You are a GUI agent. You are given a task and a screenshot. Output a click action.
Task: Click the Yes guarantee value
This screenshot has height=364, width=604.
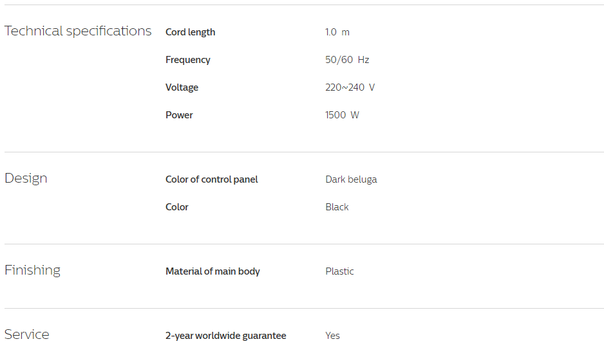click(x=332, y=336)
